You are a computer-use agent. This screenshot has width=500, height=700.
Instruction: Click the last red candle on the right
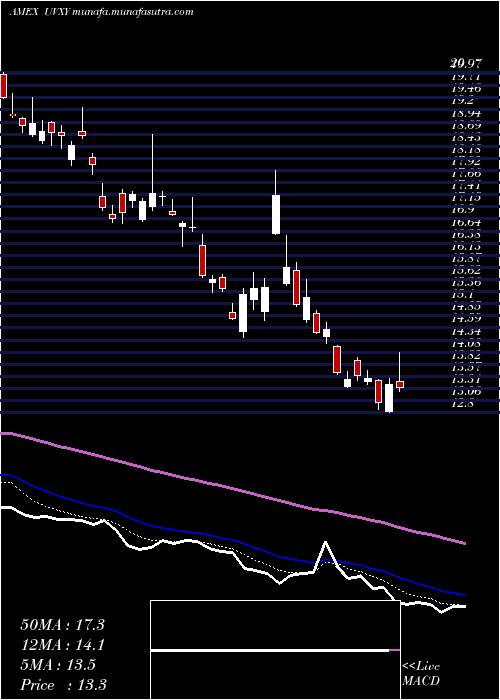[x=400, y=384]
